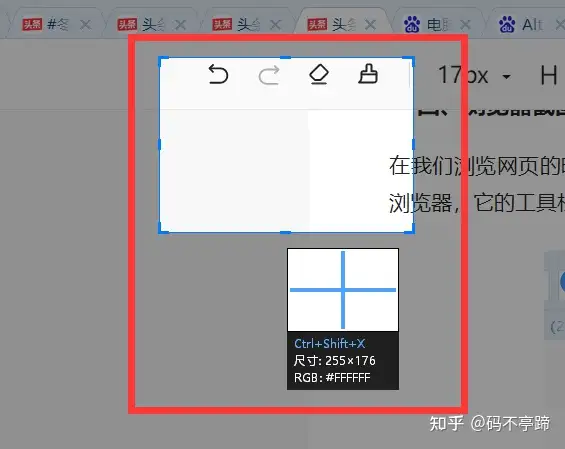Select the format painter brush icon
565x449 pixels.
368,74
